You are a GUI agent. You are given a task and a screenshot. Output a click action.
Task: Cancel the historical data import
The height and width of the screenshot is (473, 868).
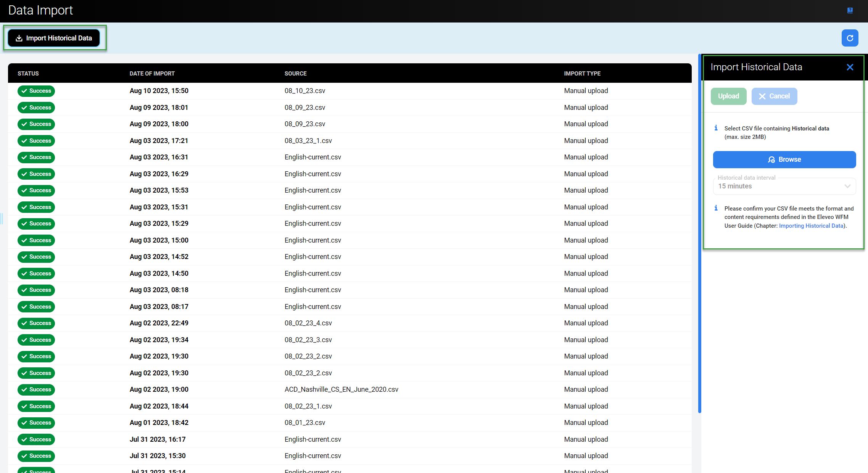[x=774, y=96]
